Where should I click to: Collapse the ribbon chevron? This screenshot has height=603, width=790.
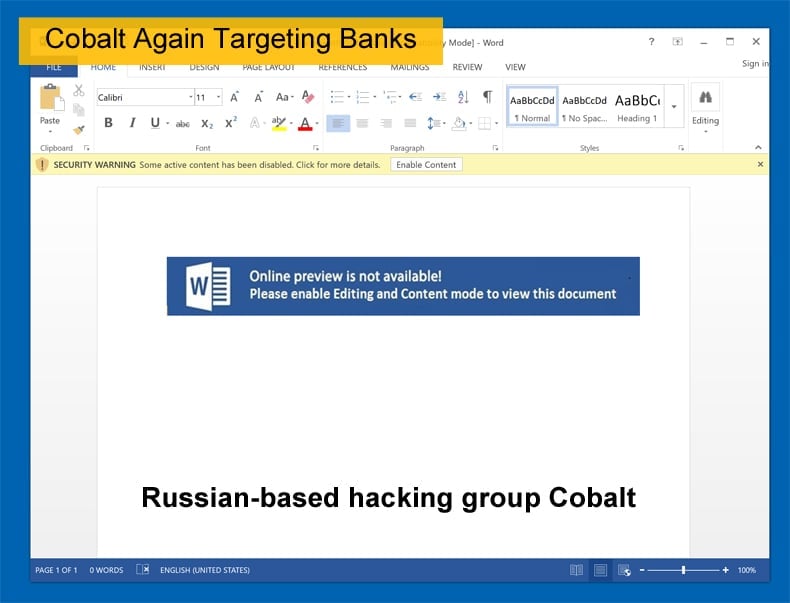point(758,147)
